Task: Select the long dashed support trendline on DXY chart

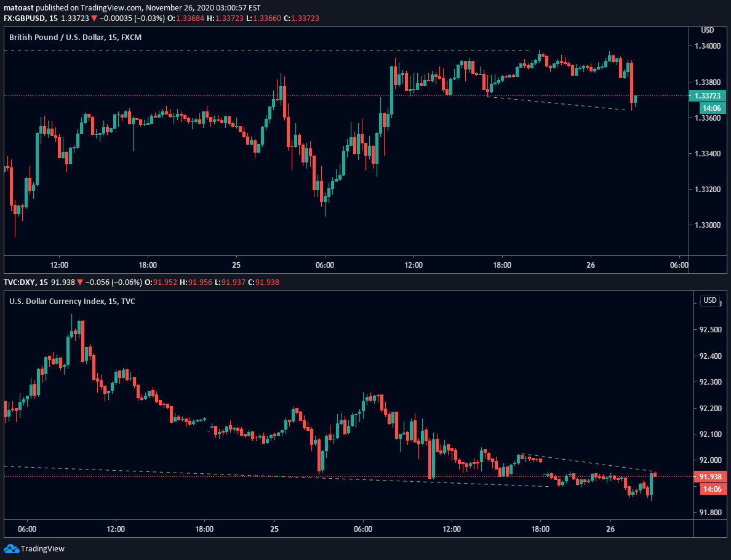Action: coord(276,476)
